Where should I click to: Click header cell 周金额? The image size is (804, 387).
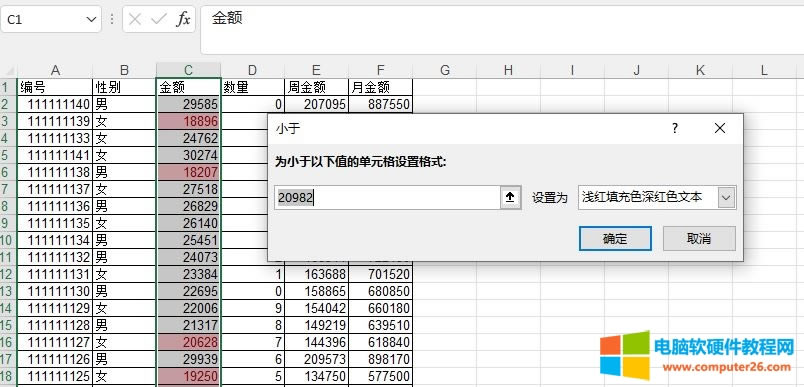pos(316,88)
